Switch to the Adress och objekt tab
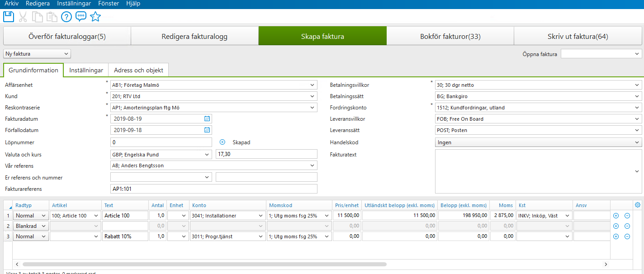The width and height of the screenshot is (644, 274). [x=138, y=70]
